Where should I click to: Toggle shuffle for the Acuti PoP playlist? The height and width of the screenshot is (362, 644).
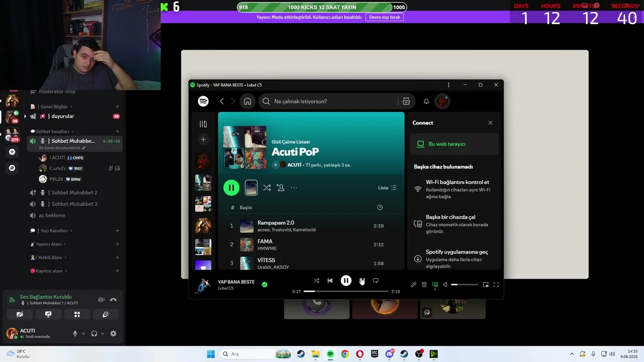[x=267, y=188]
